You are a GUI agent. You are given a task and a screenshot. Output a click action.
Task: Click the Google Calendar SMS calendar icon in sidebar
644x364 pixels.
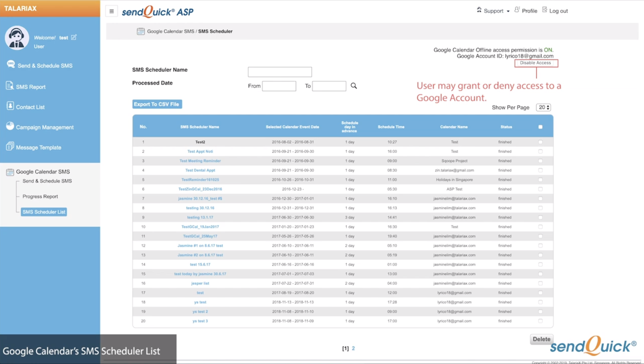(10, 172)
